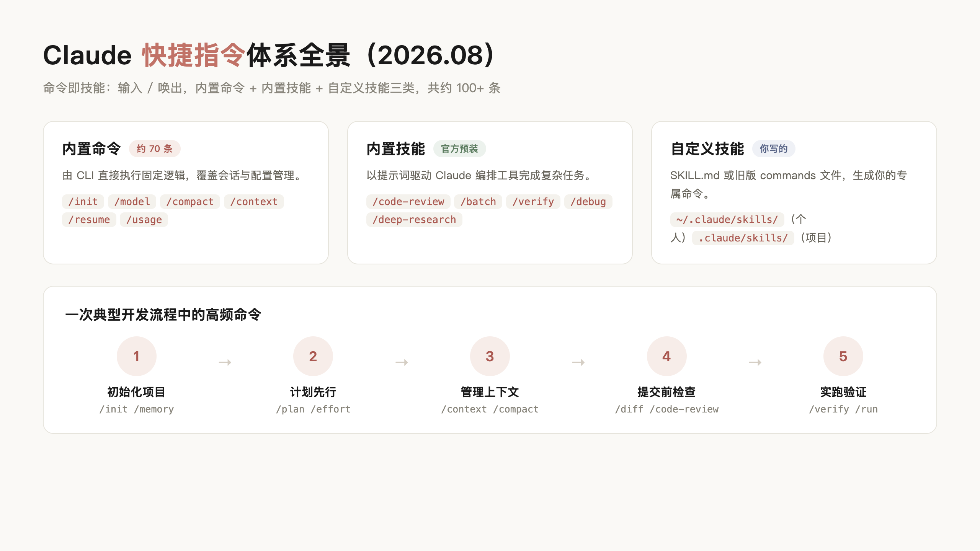The image size is (980, 551).
Task: Click the /init /memory command text
Action: (x=137, y=409)
